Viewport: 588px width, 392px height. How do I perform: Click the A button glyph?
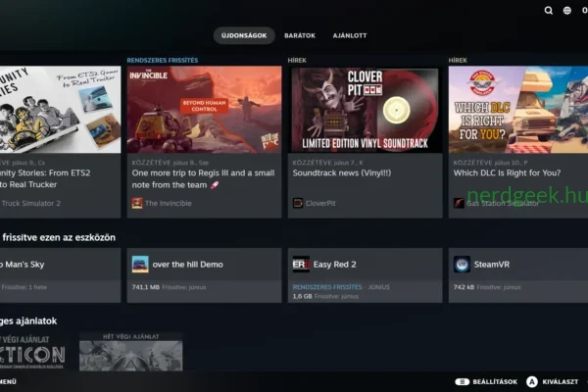(x=532, y=381)
